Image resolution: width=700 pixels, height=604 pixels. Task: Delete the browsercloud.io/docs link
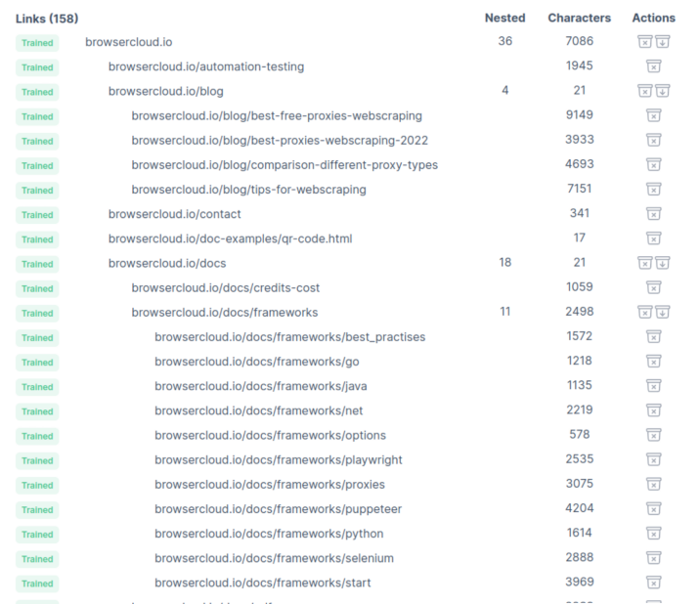coord(644,263)
